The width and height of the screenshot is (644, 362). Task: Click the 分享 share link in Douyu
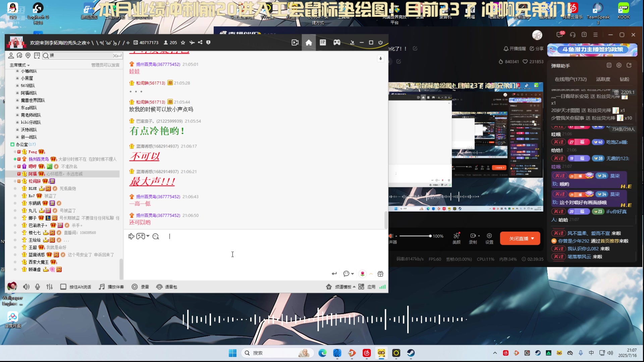tap(537, 49)
